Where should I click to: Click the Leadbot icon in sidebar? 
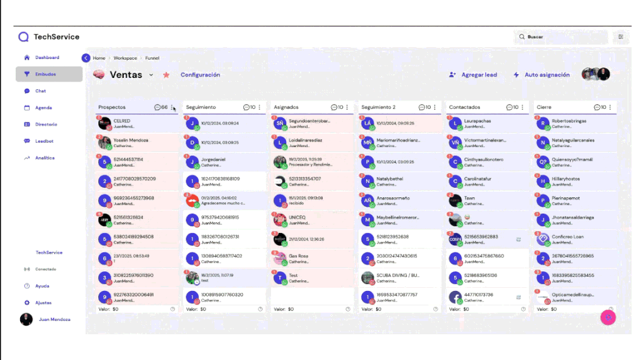tap(27, 141)
